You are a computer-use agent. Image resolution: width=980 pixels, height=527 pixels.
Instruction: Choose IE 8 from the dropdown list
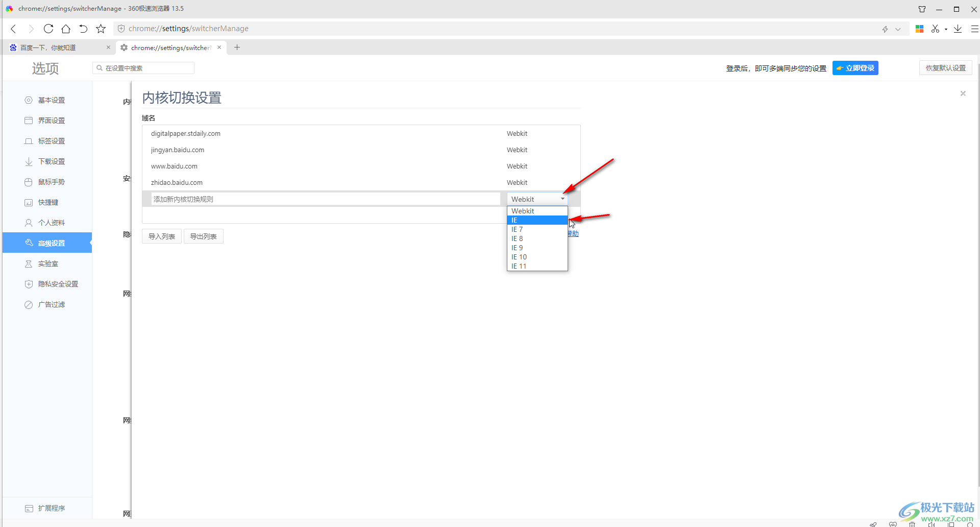(x=537, y=238)
